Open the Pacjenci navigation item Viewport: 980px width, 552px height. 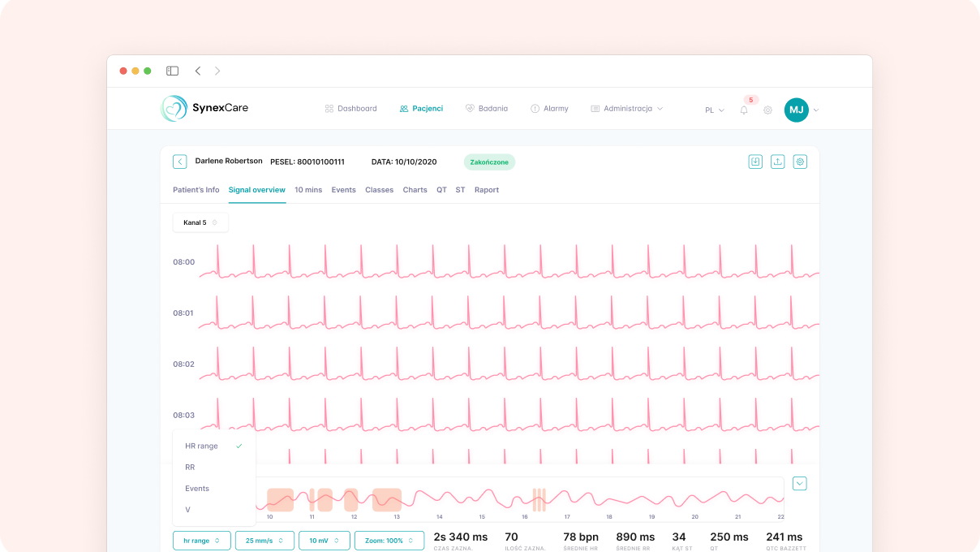(x=421, y=109)
